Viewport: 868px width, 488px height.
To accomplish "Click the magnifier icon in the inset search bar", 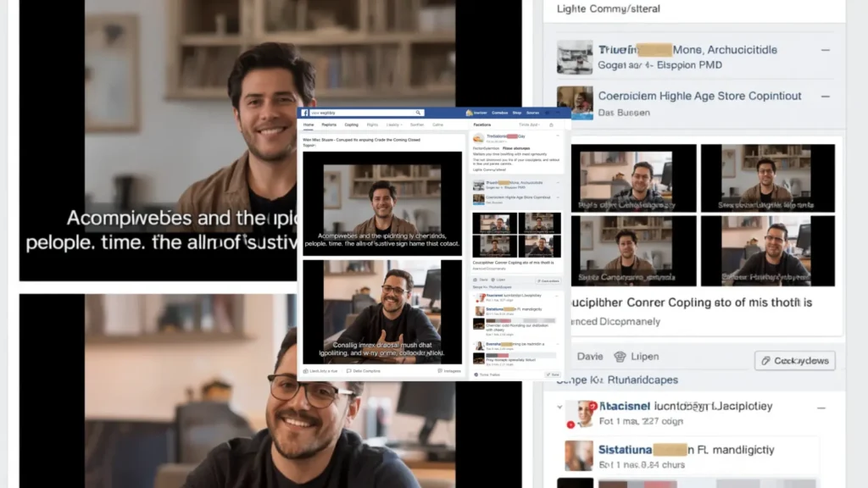I will (418, 113).
